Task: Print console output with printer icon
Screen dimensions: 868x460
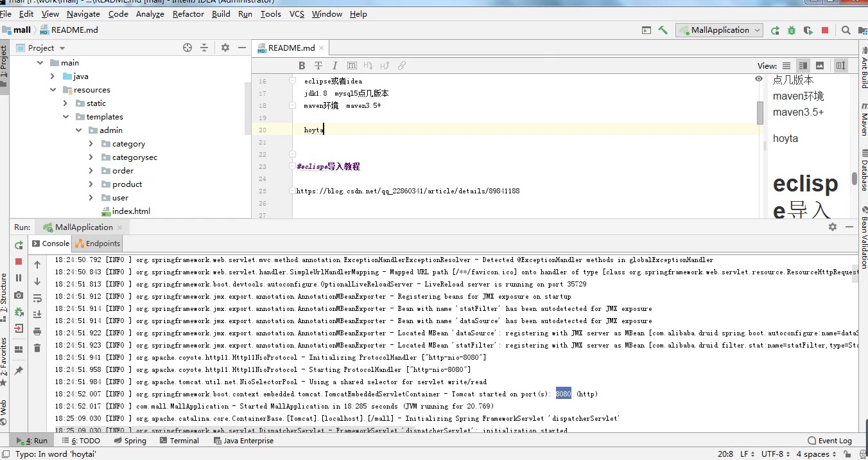Action: pyautogui.click(x=37, y=332)
